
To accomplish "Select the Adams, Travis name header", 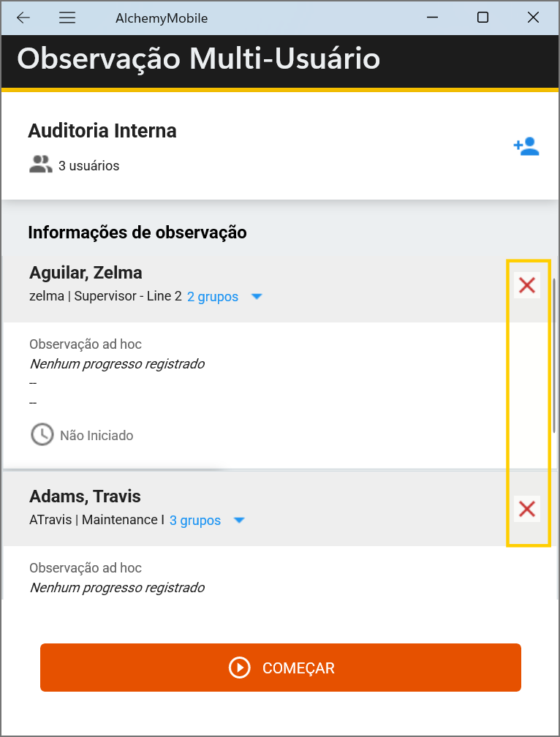I will point(85,496).
